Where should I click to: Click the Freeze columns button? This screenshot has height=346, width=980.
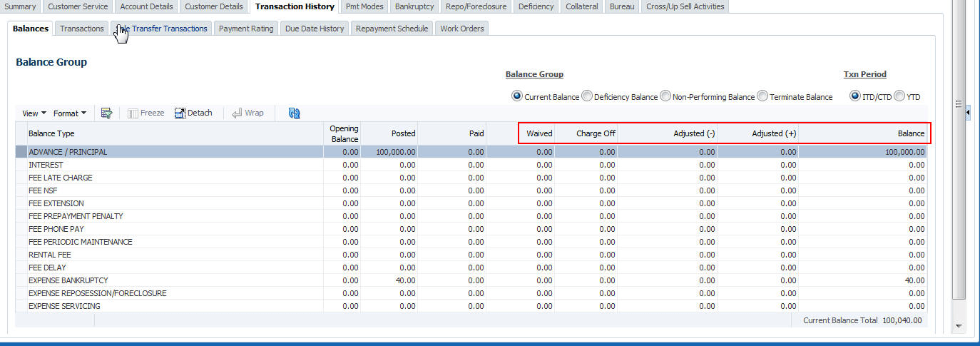click(x=146, y=113)
